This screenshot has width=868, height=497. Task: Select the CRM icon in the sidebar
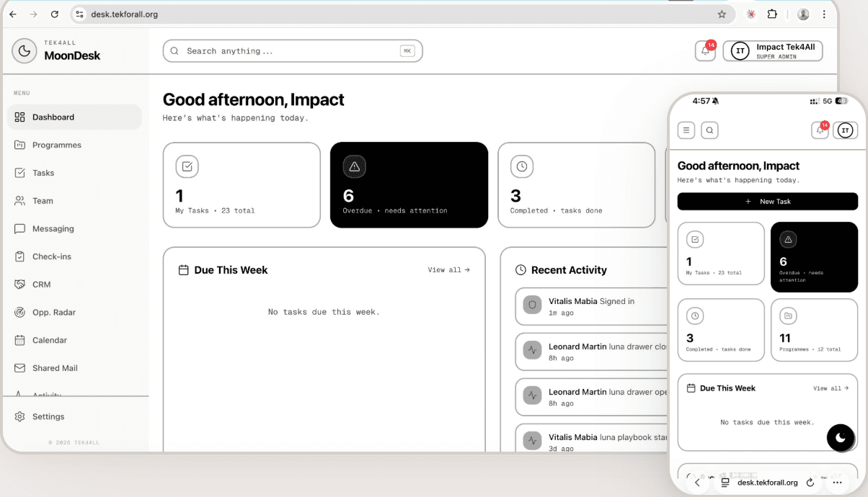(x=19, y=284)
